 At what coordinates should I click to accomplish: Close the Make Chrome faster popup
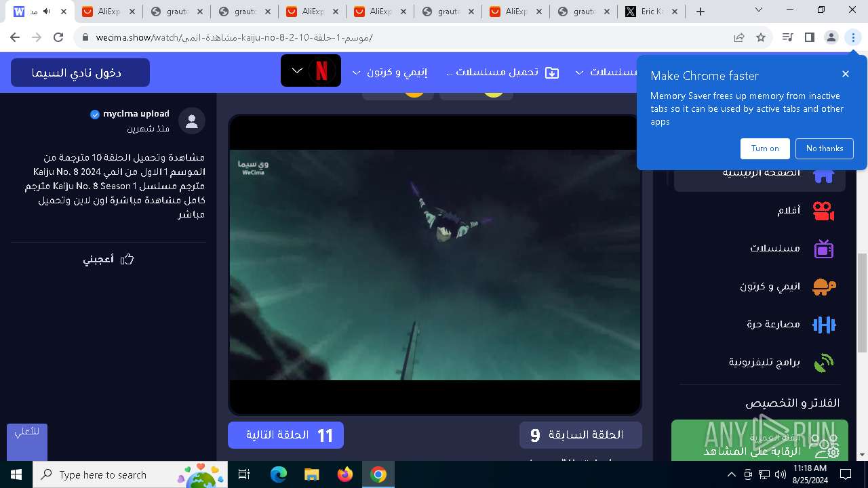[x=846, y=74]
